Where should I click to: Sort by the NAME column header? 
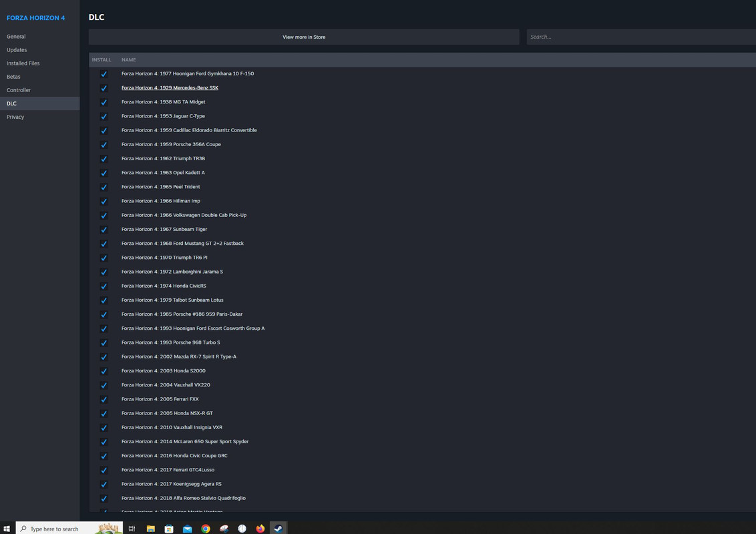(129, 60)
